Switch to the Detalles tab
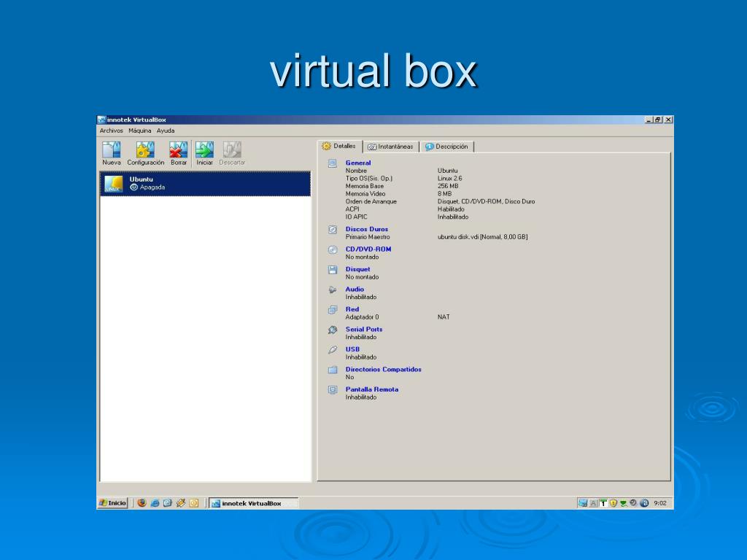The height and width of the screenshot is (560, 747). [x=339, y=146]
